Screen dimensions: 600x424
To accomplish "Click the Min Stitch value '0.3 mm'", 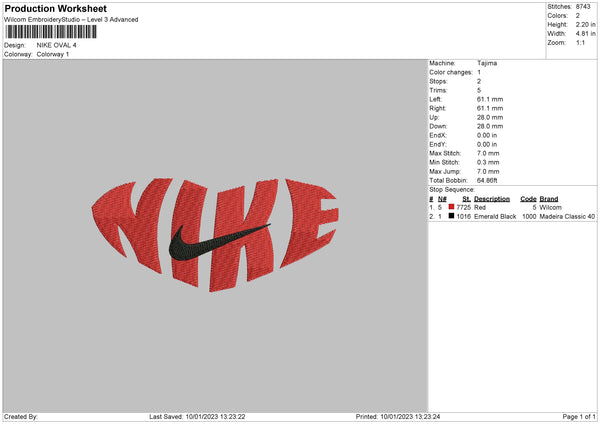I will click(488, 163).
